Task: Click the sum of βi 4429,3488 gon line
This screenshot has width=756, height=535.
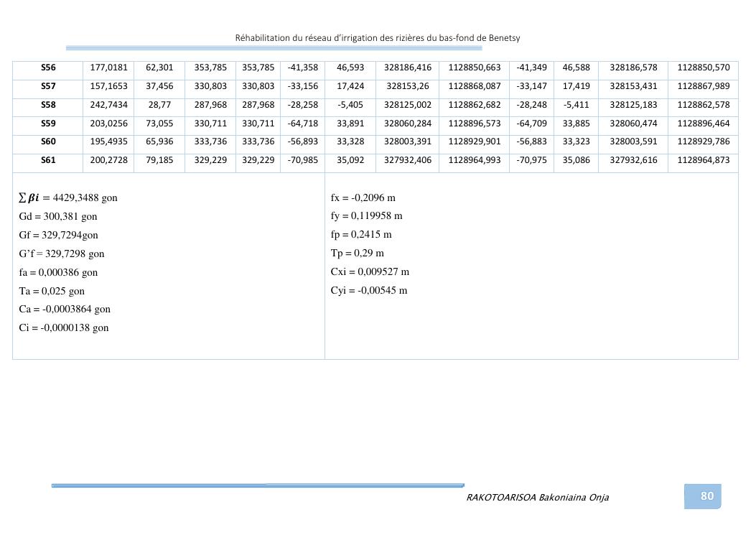Action: coord(68,197)
